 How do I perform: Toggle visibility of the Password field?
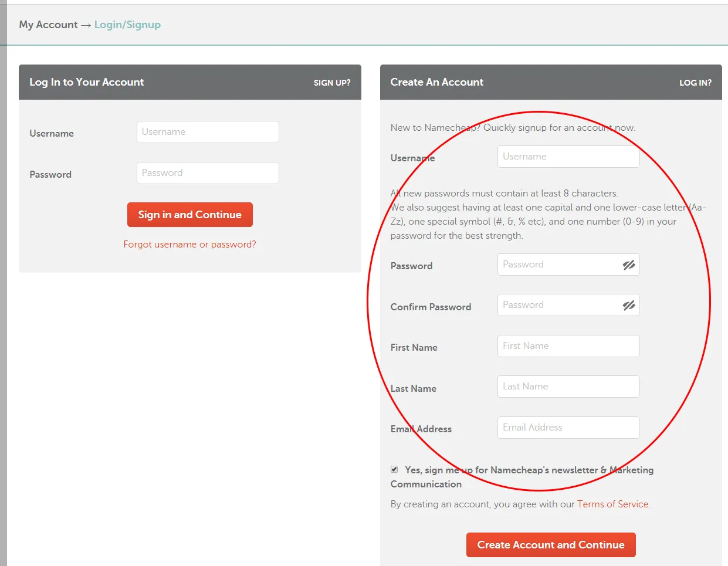629,265
